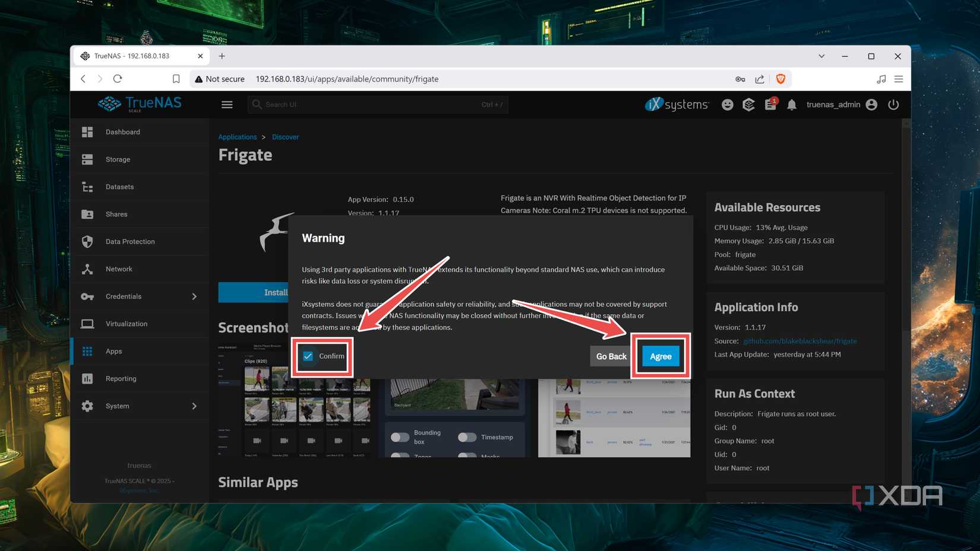This screenshot has width=980, height=551.
Task: Open the Clips screenshot thumbnail
Action: pos(295,401)
